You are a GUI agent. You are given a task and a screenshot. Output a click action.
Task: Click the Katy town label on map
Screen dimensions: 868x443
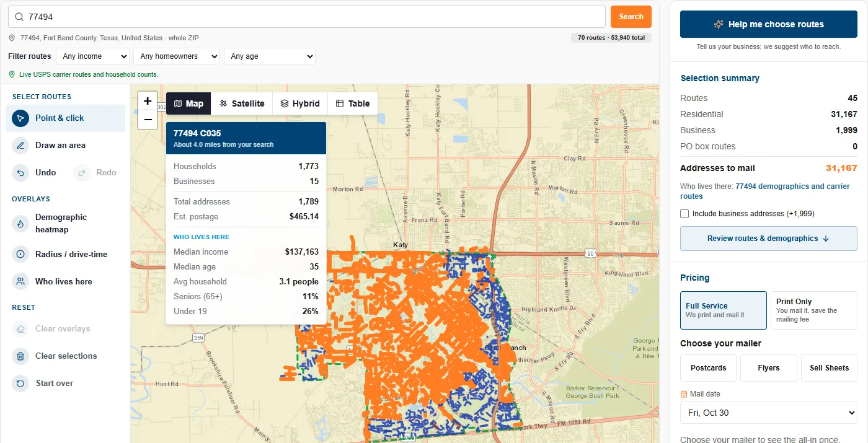[x=401, y=245]
